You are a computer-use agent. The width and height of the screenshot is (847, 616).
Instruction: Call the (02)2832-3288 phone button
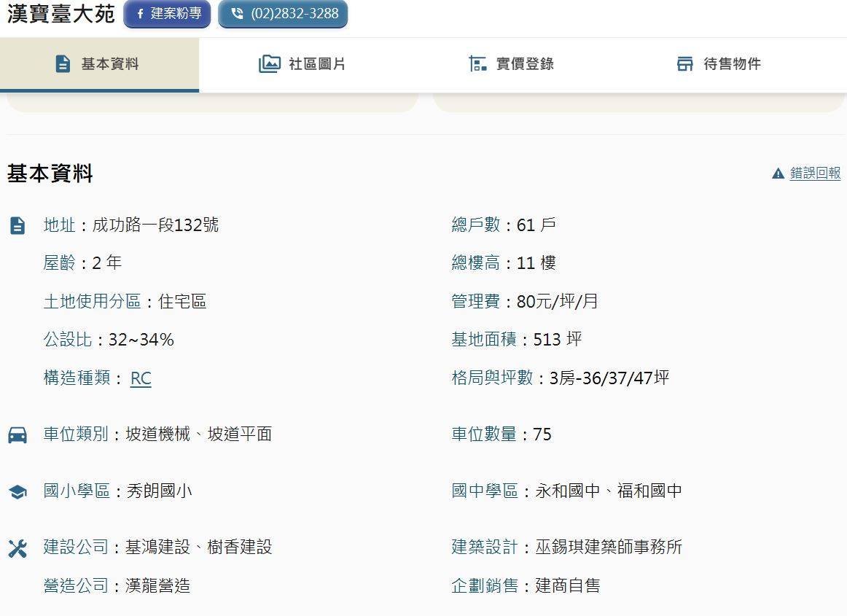point(283,14)
